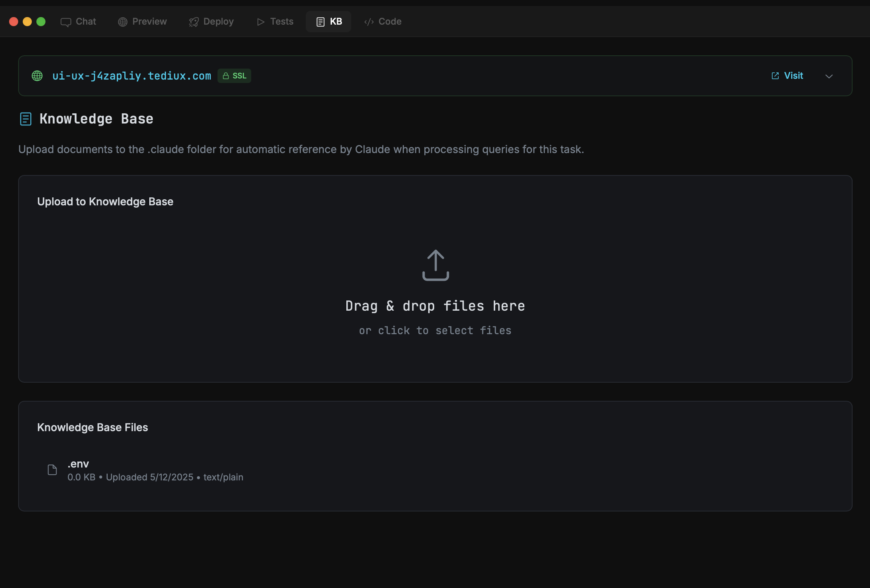Click the Drag & drop files here area

pyautogui.click(x=435, y=306)
